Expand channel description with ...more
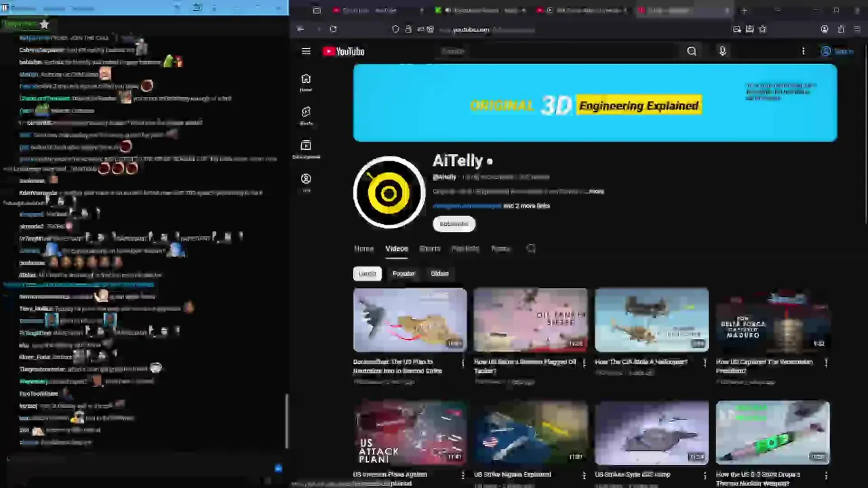This screenshot has height=488, width=868. coord(595,192)
